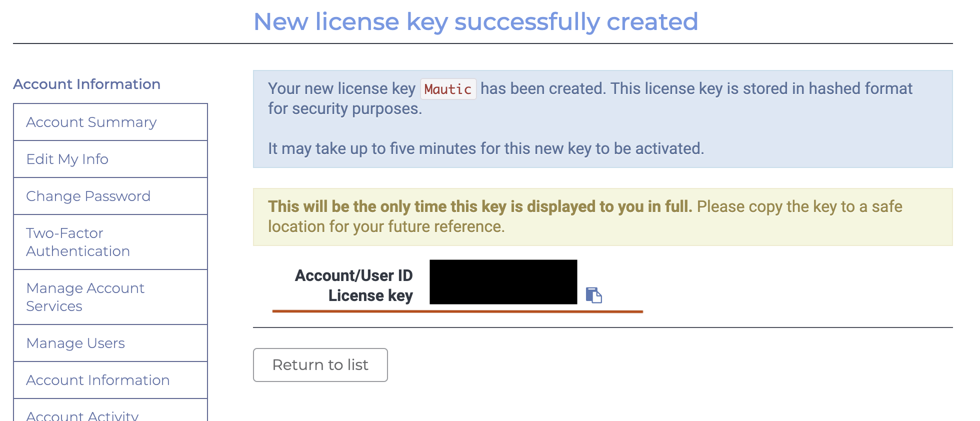
Task: Open Manage Account Services
Action: point(85,297)
